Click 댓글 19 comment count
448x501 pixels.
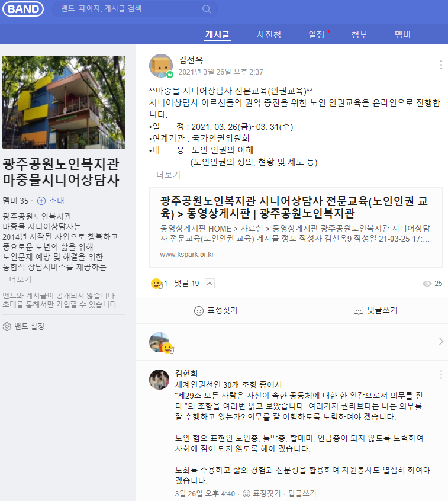click(186, 284)
